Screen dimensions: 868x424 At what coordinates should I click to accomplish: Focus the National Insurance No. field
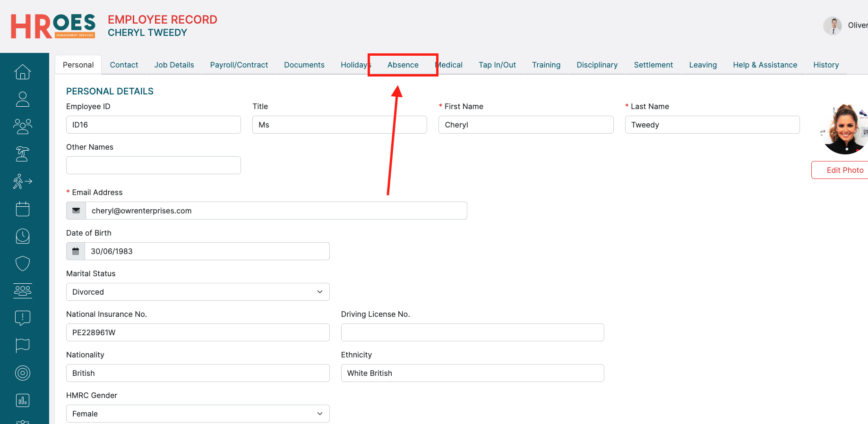198,332
